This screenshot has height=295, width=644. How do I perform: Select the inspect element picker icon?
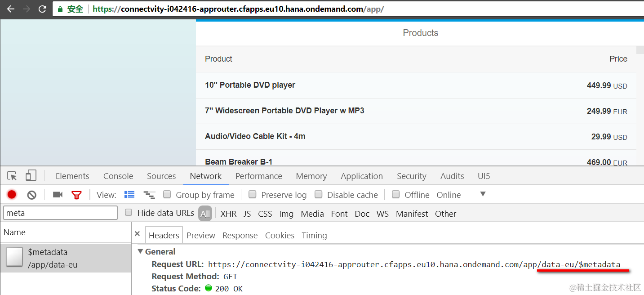click(x=12, y=176)
